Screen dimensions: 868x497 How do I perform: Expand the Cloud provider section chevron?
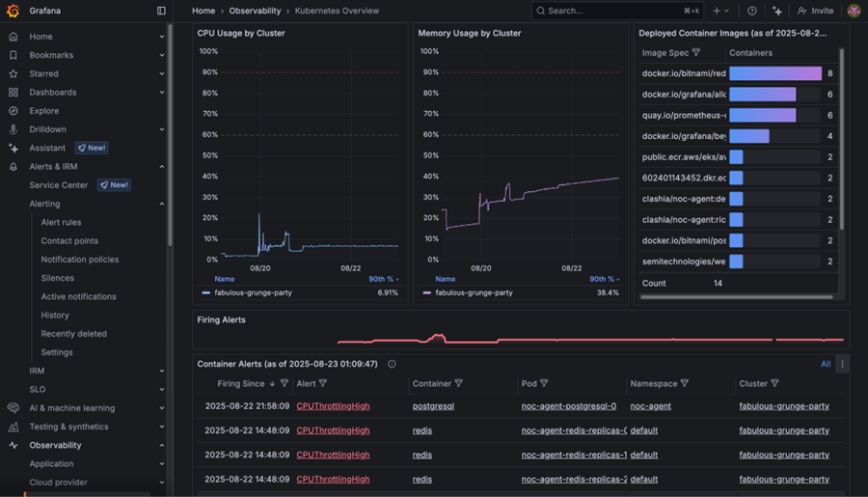162,482
